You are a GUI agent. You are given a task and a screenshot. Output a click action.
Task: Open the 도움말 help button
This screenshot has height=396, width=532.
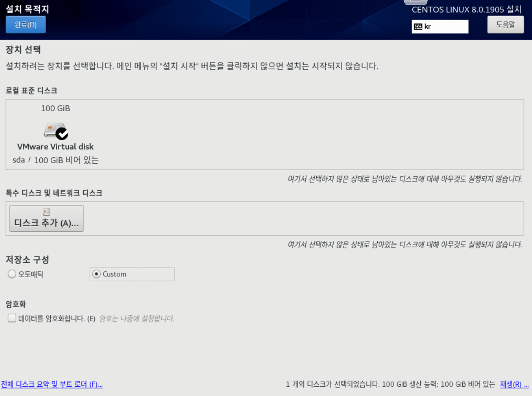click(505, 25)
